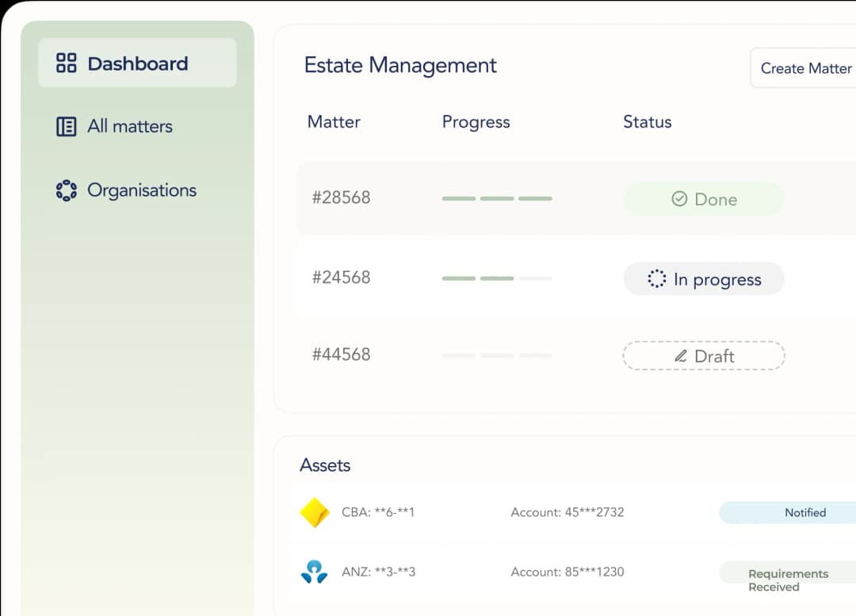856x616 pixels.
Task: Select the ANZ bank logo in Assets
Action: point(315,572)
